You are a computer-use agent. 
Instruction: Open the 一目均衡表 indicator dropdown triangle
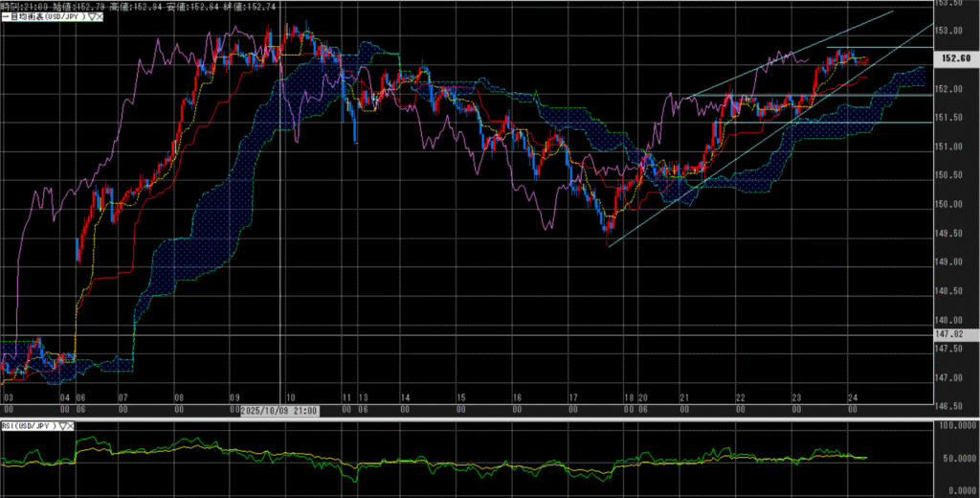[x=90, y=16]
